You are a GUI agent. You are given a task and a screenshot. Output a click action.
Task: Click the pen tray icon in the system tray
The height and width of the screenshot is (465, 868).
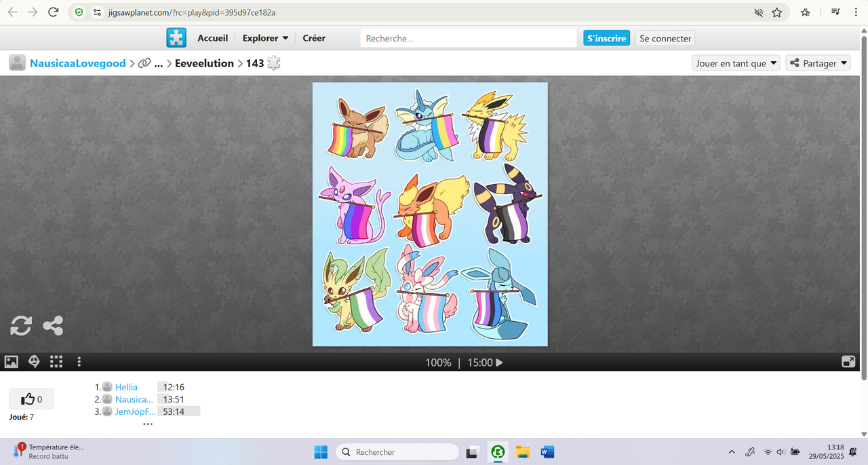(750, 452)
